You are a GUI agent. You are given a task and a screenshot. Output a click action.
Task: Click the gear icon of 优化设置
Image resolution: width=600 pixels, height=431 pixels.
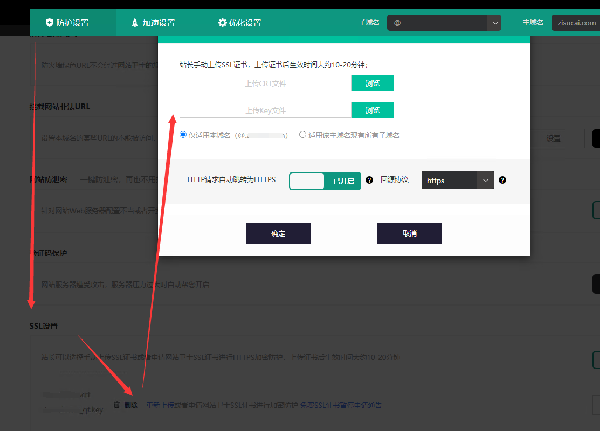pos(222,23)
